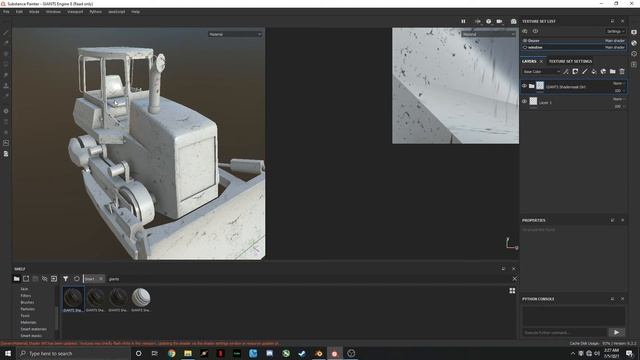Click the Shelf new-tab icon
This screenshot has width=640, height=360.
tap(26, 279)
